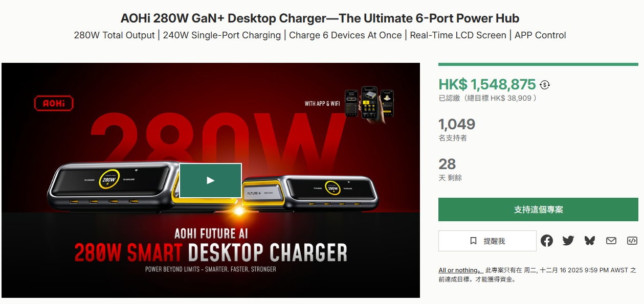The width and height of the screenshot is (644, 304).
Task: Open the All or nothing link
Action: 460,270
